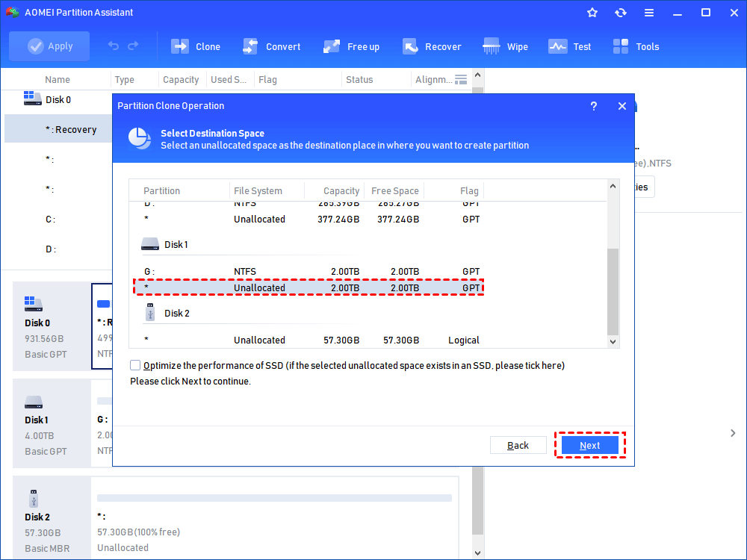This screenshot has height=560, width=747.
Task: Open the Tools panel
Action: click(x=636, y=46)
